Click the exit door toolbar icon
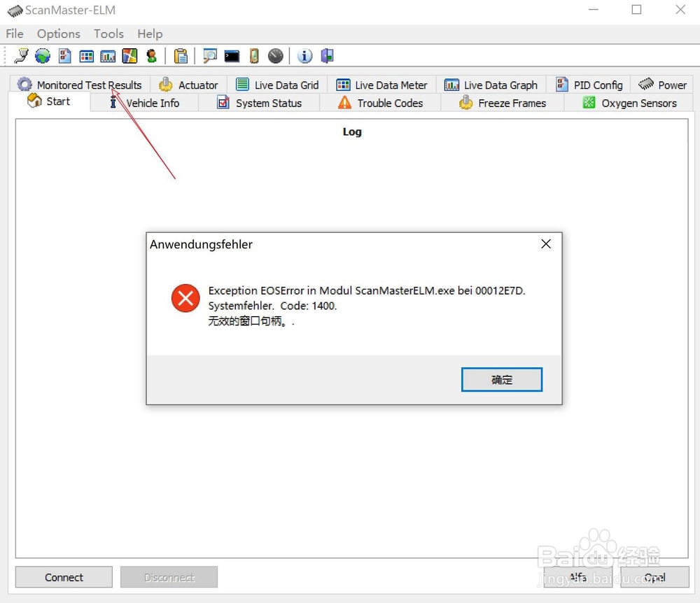 point(327,56)
